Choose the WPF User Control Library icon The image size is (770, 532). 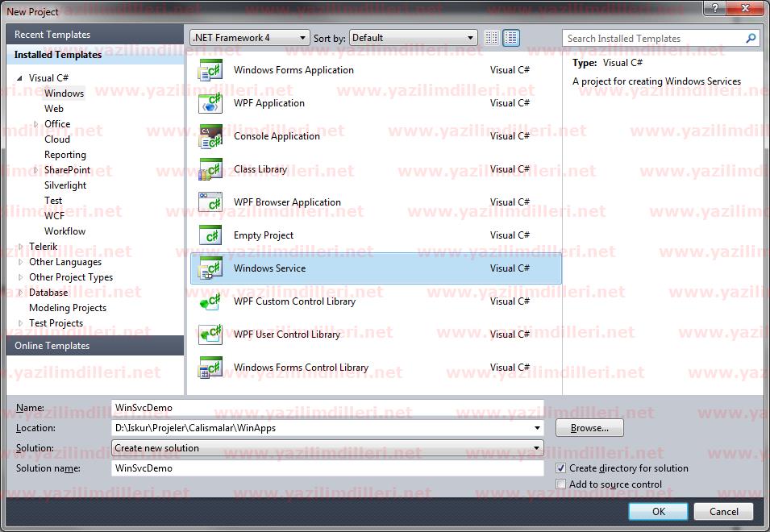tap(210, 335)
